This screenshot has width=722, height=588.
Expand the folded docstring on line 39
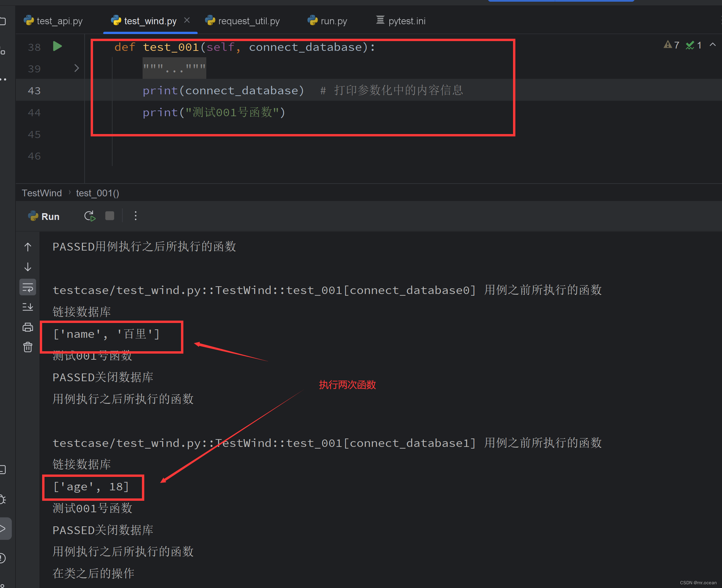pos(77,68)
